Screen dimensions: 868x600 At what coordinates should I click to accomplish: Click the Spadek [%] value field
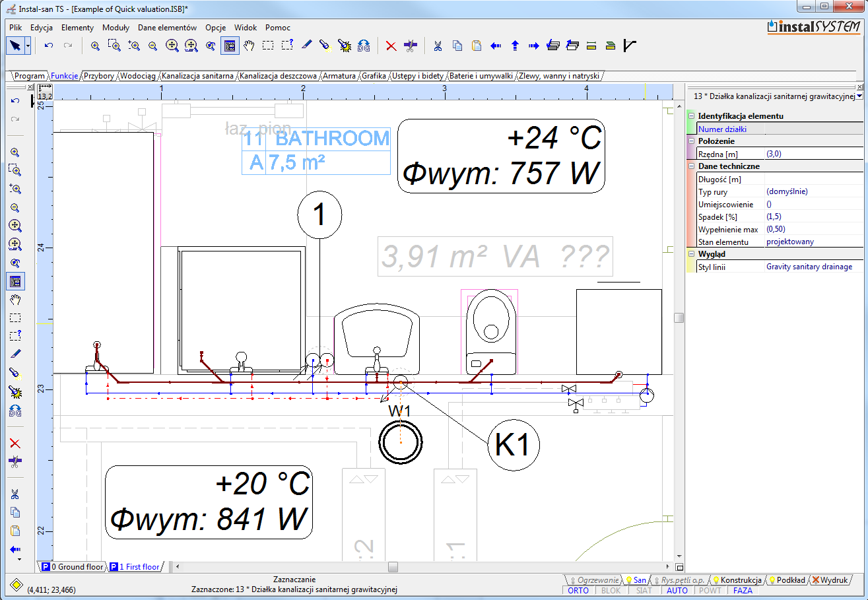coord(813,217)
